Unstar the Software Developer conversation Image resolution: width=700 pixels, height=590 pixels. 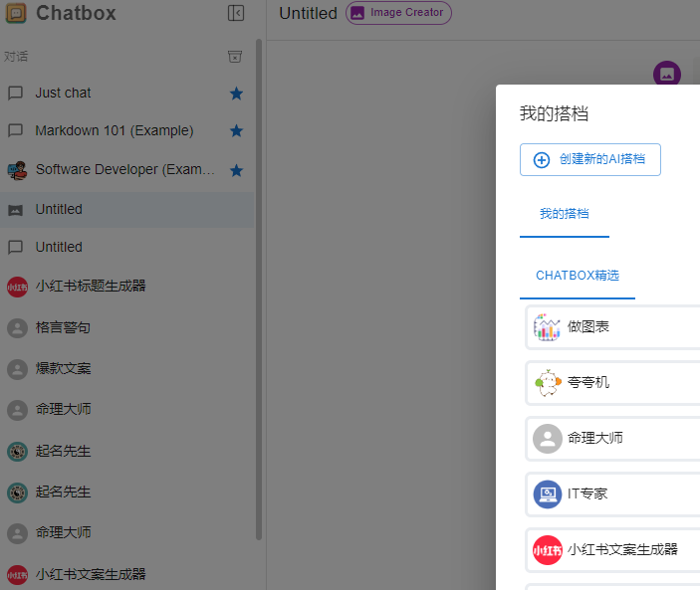[x=236, y=170]
